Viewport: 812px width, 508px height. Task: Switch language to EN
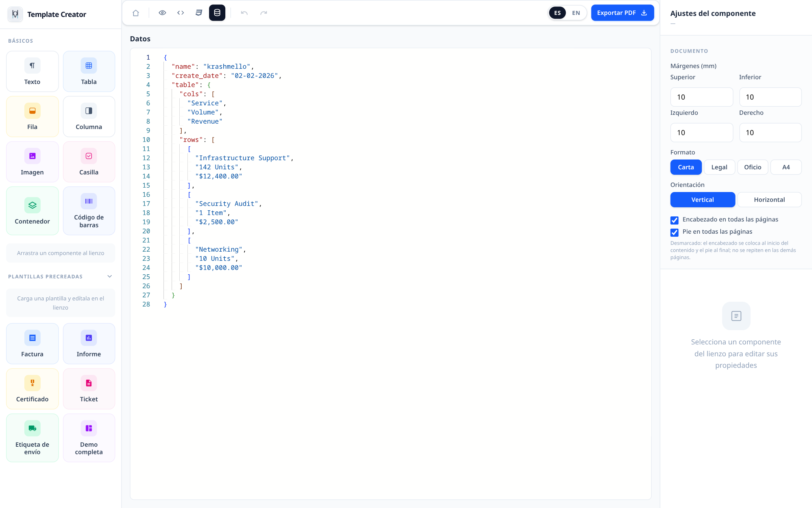(576, 13)
